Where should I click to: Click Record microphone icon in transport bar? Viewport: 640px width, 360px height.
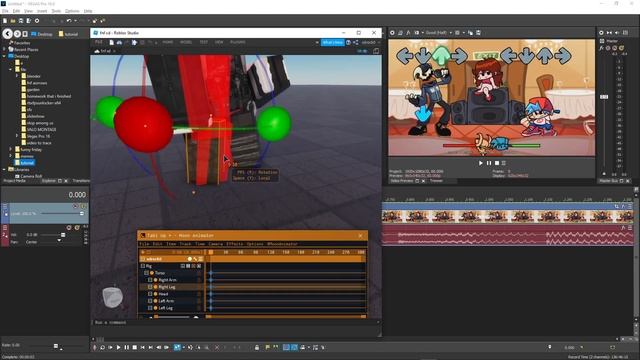95,347
